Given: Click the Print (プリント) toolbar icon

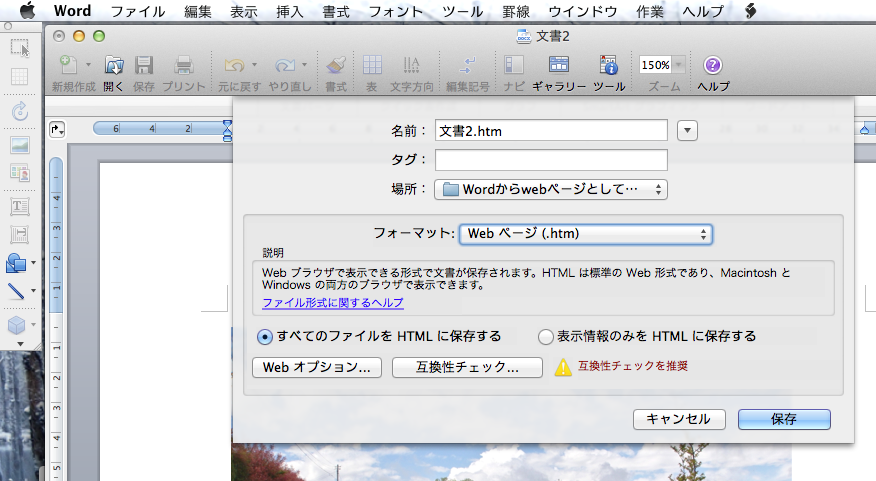Looking at the screenshot, I should pyautogui.click(x=183, y=65).
